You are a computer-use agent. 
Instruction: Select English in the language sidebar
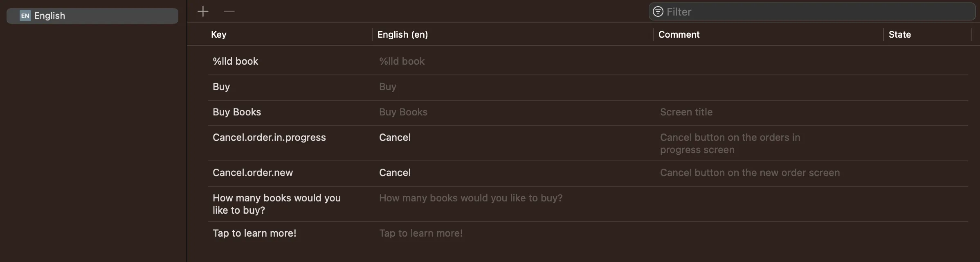click(x=92, y=16)
